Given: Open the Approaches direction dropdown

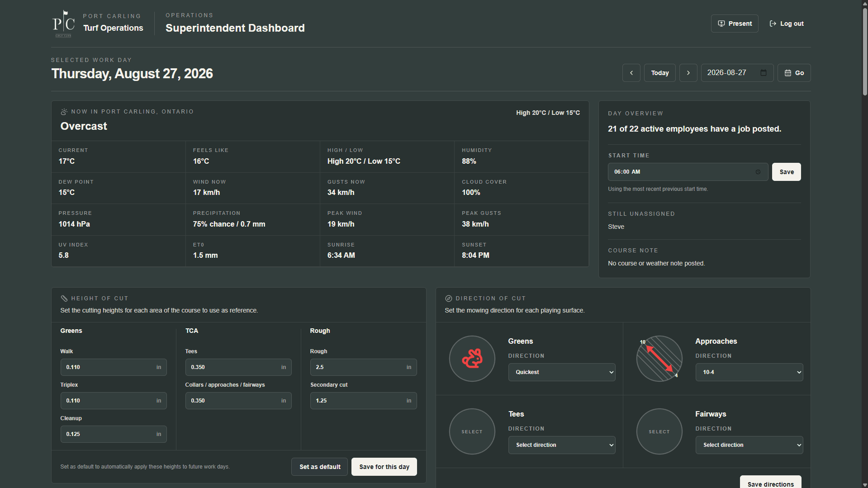Looking at the screenshot, I should click(x=749, y=372).
